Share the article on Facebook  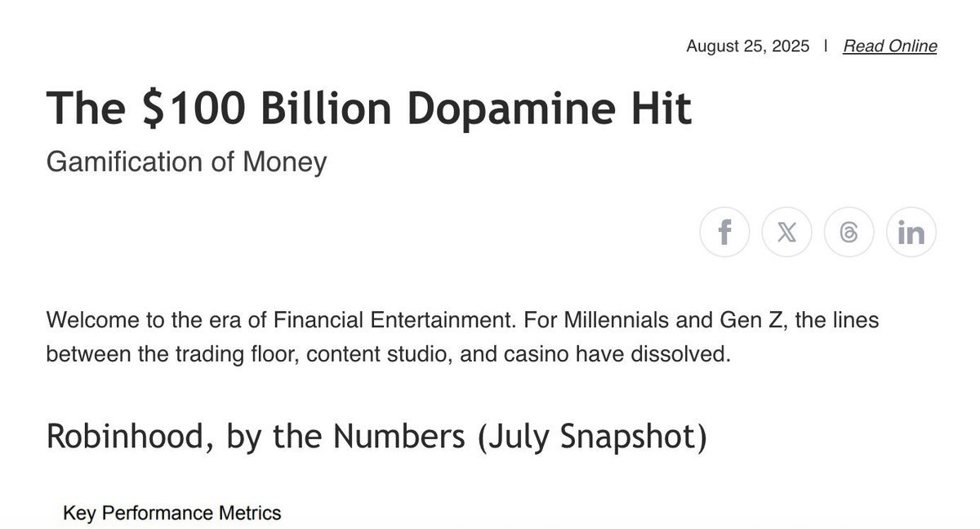[724, 233]
